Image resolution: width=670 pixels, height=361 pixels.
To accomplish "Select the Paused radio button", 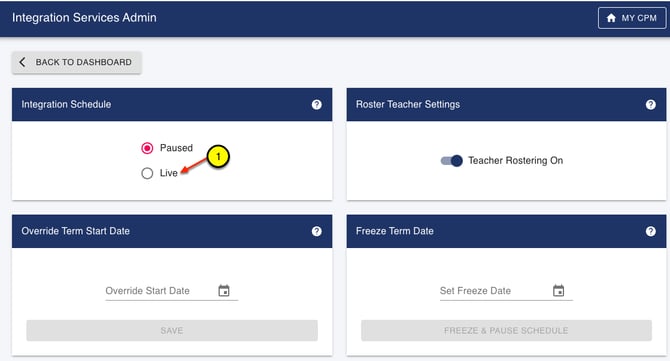I will 147,148.
